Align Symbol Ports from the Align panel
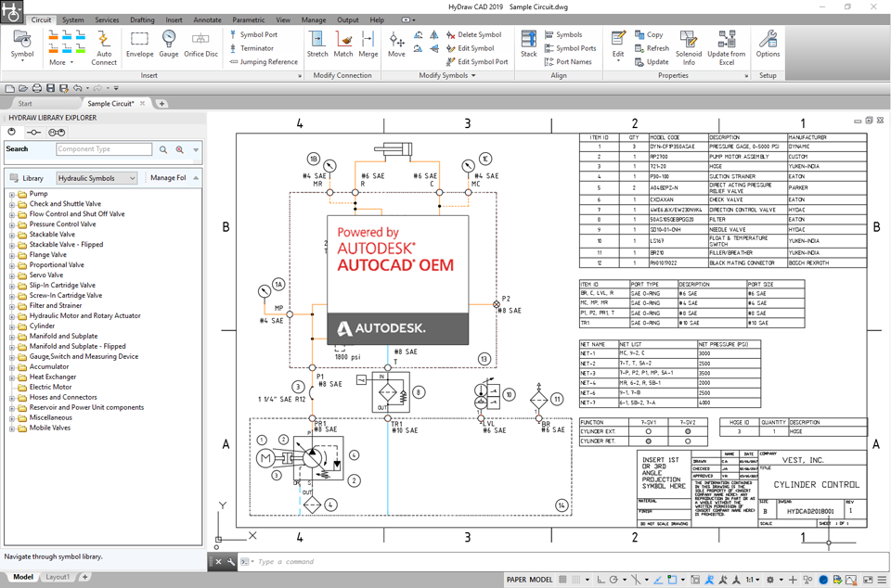891x588 pixels. coord(571,48)
